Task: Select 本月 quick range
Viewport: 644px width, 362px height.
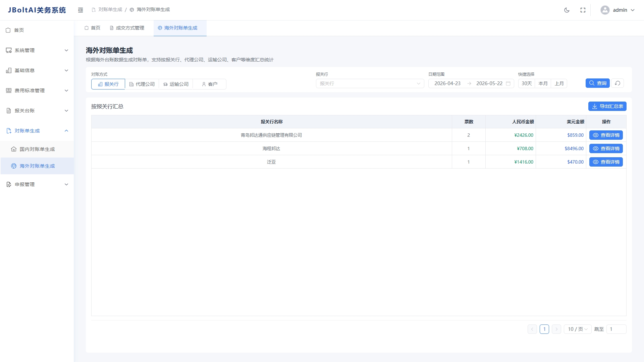Action: pos(543,83)
